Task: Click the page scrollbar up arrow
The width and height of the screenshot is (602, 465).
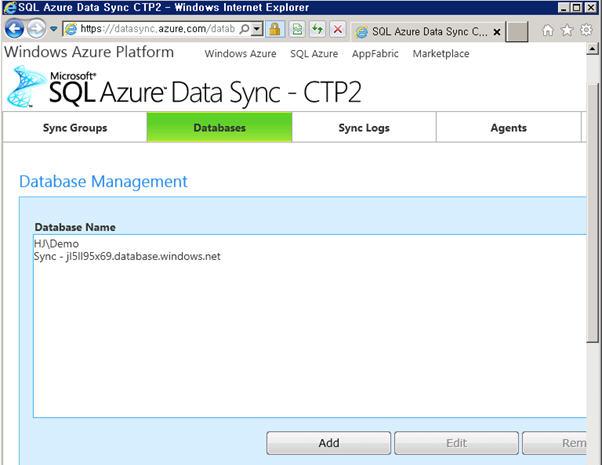Action: [592, 49]
